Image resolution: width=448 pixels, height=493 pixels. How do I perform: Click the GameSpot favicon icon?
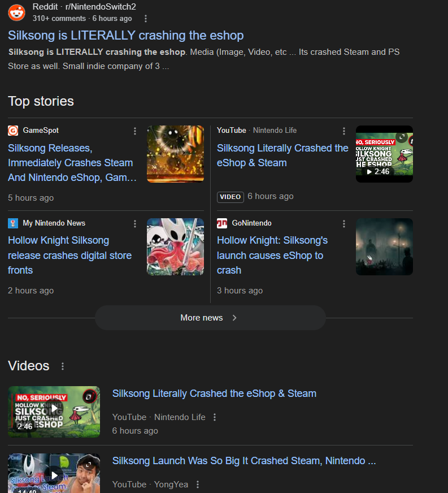(x=13, y=131)
